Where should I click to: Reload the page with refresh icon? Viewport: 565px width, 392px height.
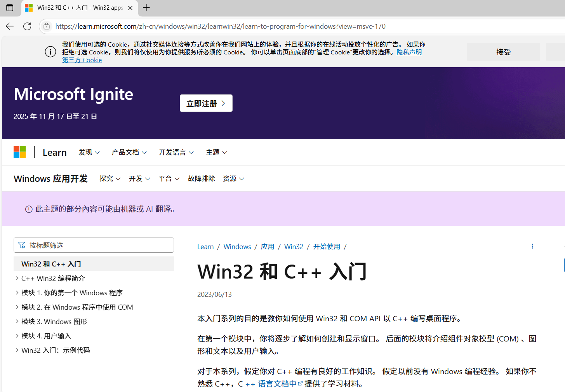(27, 26)
